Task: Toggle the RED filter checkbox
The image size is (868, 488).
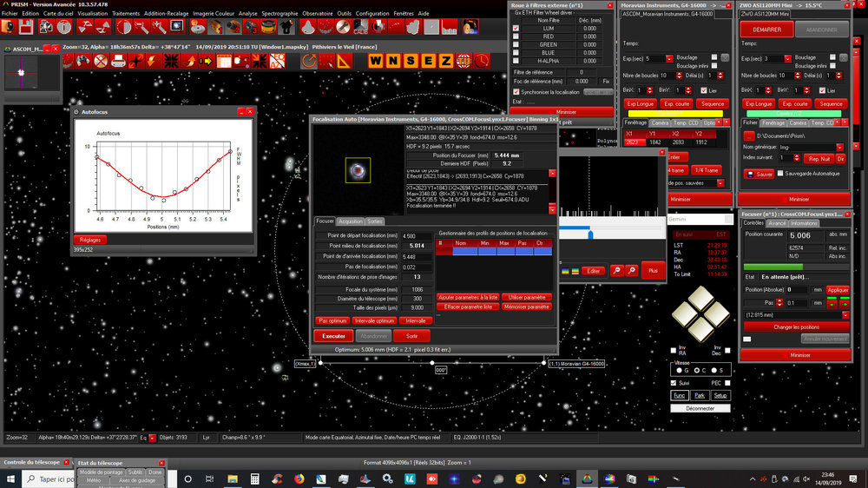Action: [x=516, y=36]
